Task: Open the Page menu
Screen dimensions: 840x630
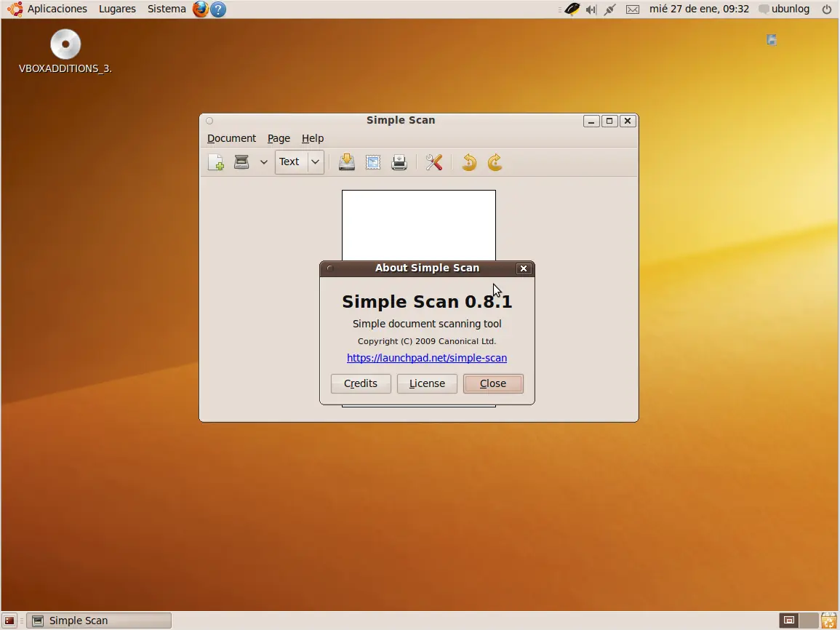Action: [279, 138]
